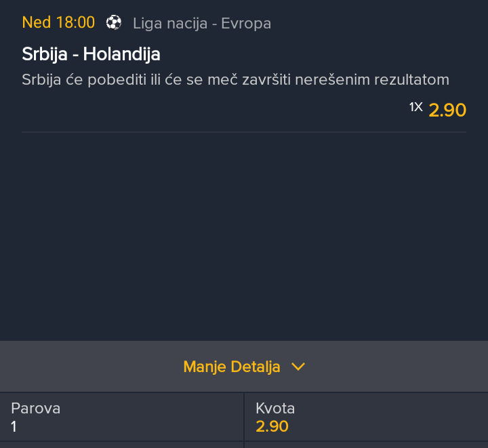
Task: Click the 1X bet type label
Action: pyautogui.click(x=415, y=107)
